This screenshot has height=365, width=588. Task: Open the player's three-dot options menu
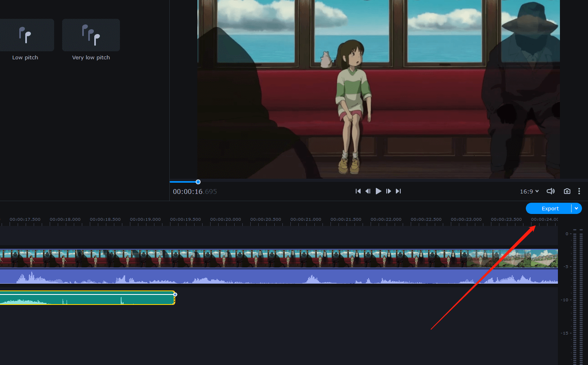[x=579, y=191]
